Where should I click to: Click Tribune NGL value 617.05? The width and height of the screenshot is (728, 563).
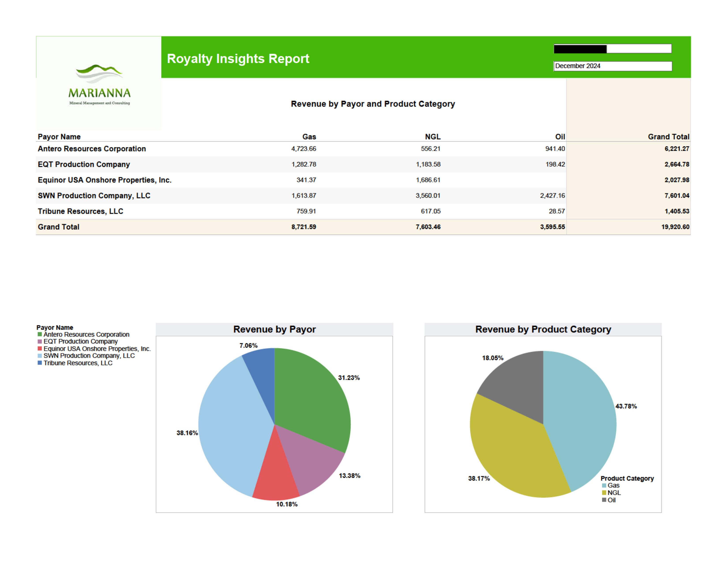pyautogui.click(x=430, y=212)
